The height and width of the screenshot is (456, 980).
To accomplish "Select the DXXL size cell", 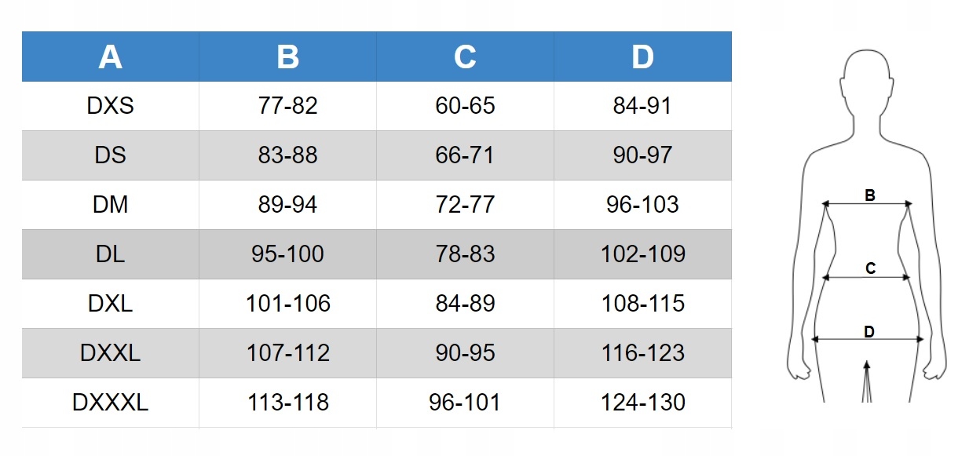I will coord(110,353).
